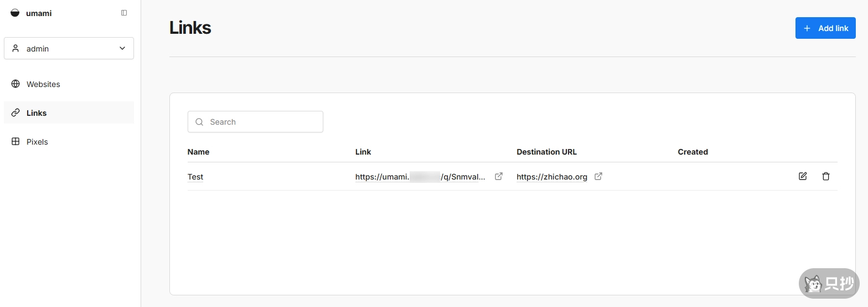868x307 pixels.
Task: Open the admin account dropdown
Action: 69,48
